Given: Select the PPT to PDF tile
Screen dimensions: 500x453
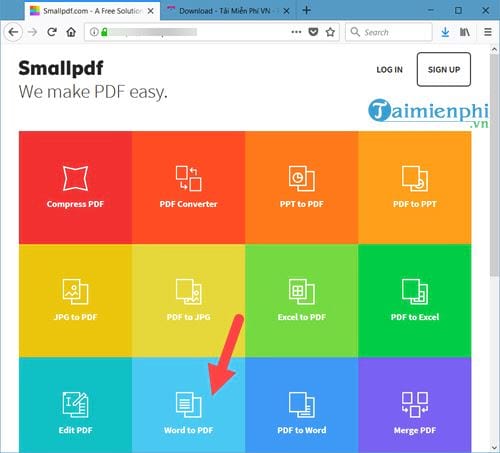Looking at the screenshot, I should point(302,187).
